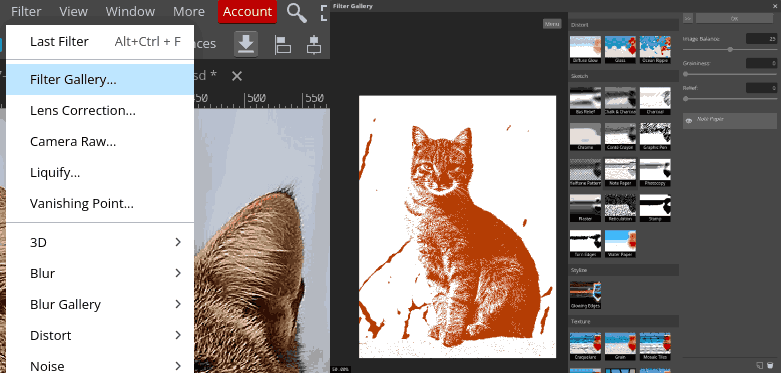Image resolution: width=781 pixels, height=373 pixels.
Task: Collapse the Distort filter category
Action: [624, 25]
